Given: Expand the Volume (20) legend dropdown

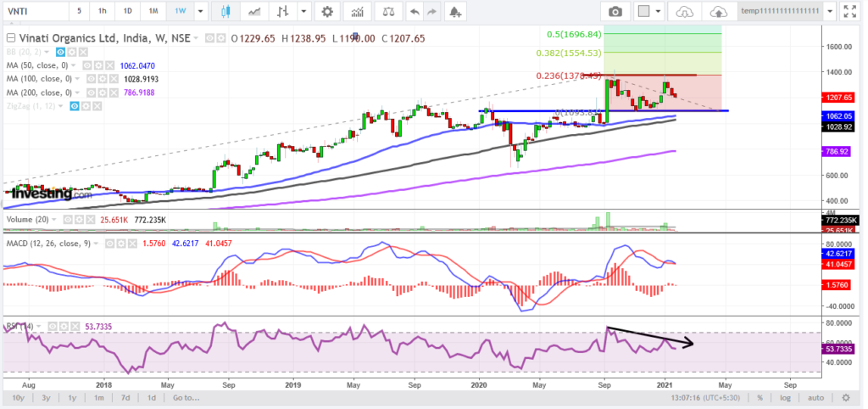Looking at the screenshot, I should pyautogui.click(x=53, y=220).
